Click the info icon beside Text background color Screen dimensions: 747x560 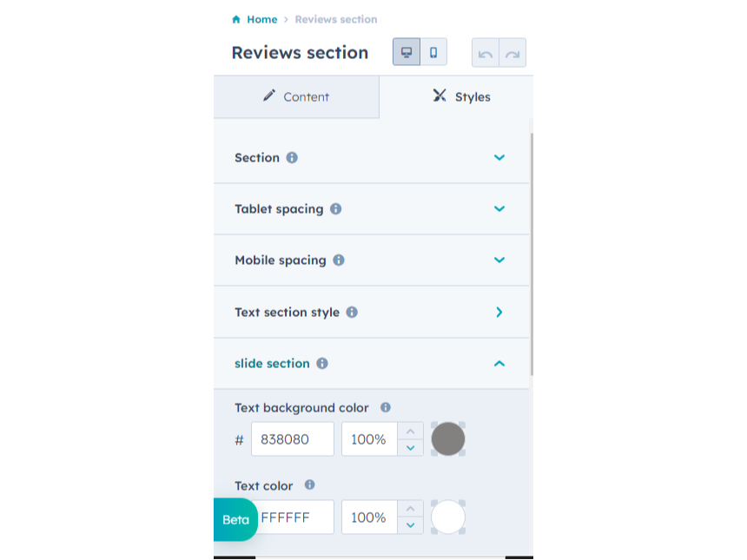coord(385,407)
